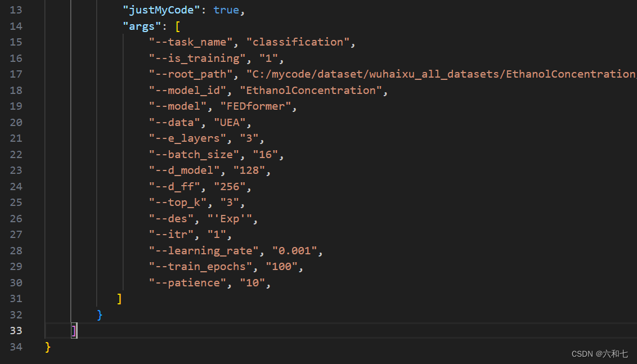Click the "classification" value

click(x=298, y=42)
